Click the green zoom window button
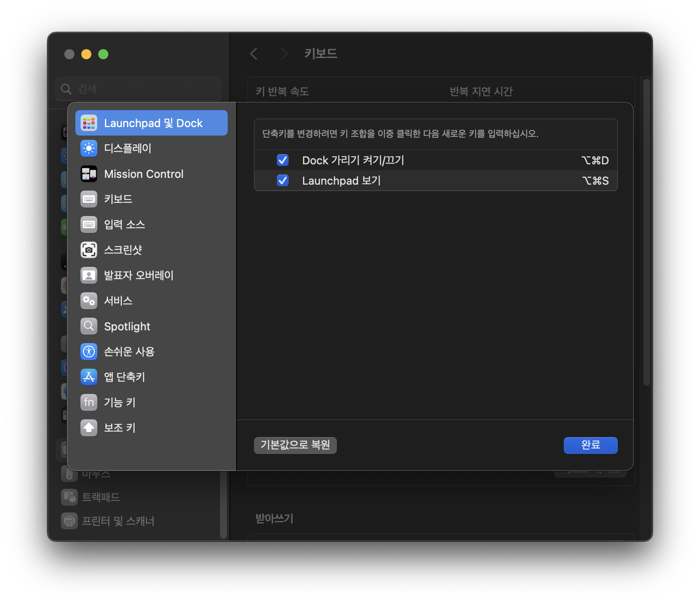 103,54
